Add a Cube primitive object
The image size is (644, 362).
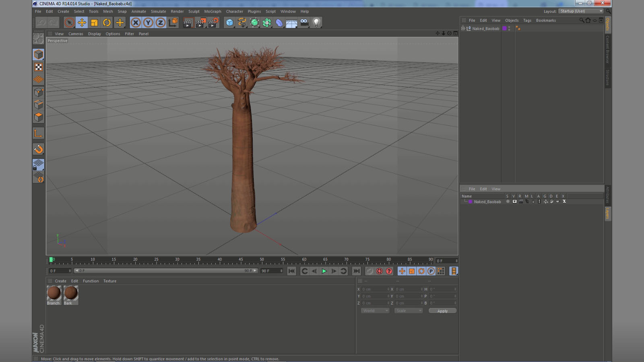[x=229, y=23]
